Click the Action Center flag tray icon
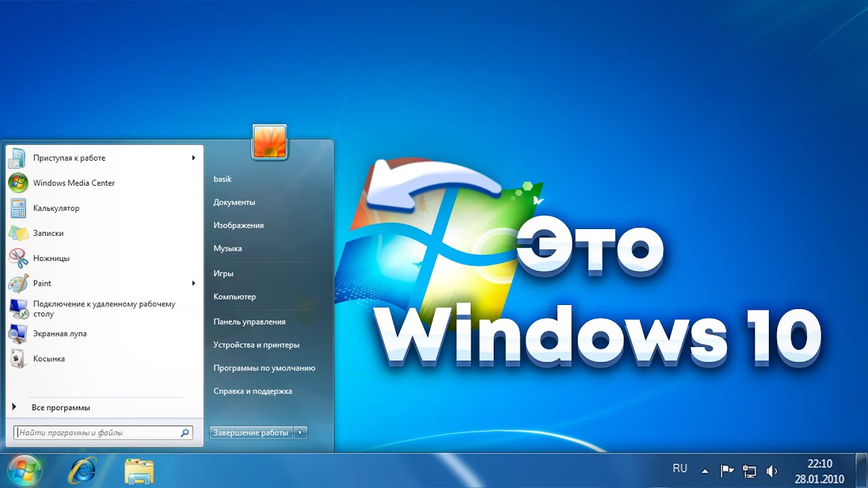 point(727,471)
